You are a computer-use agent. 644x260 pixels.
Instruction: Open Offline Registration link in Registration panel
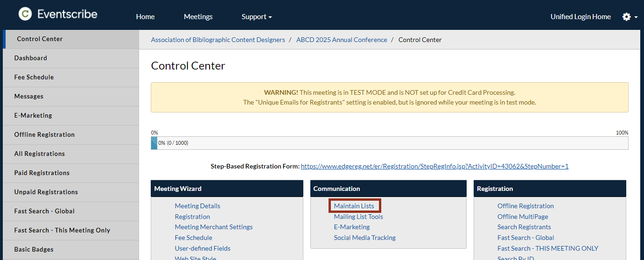(x=525, y=206)
